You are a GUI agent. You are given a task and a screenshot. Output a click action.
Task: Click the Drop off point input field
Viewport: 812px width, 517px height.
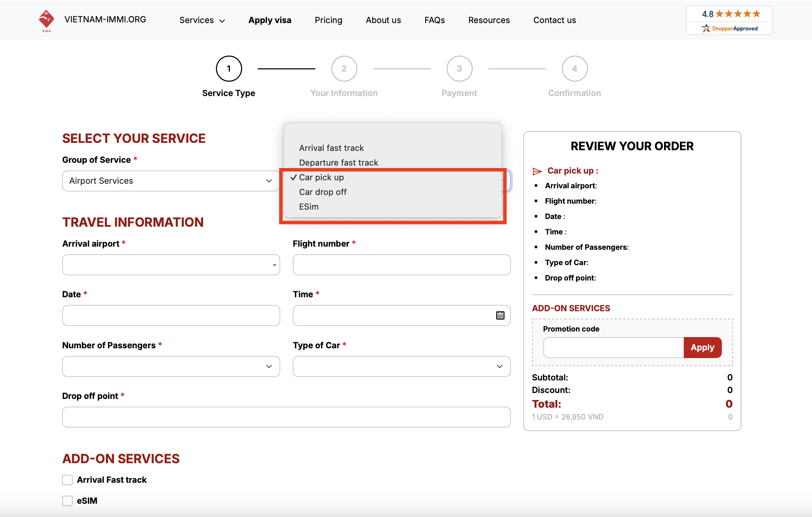286,417
